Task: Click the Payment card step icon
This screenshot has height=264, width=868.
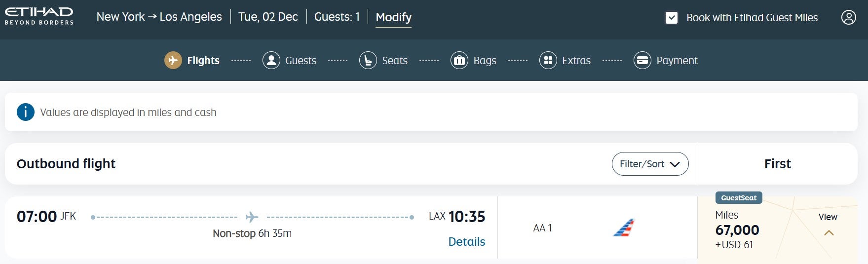Action: pyautogui.click(x=642, y=60)
